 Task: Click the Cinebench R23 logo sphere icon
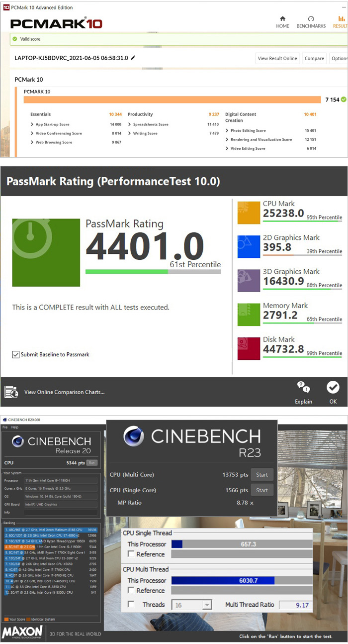(134, 436)
